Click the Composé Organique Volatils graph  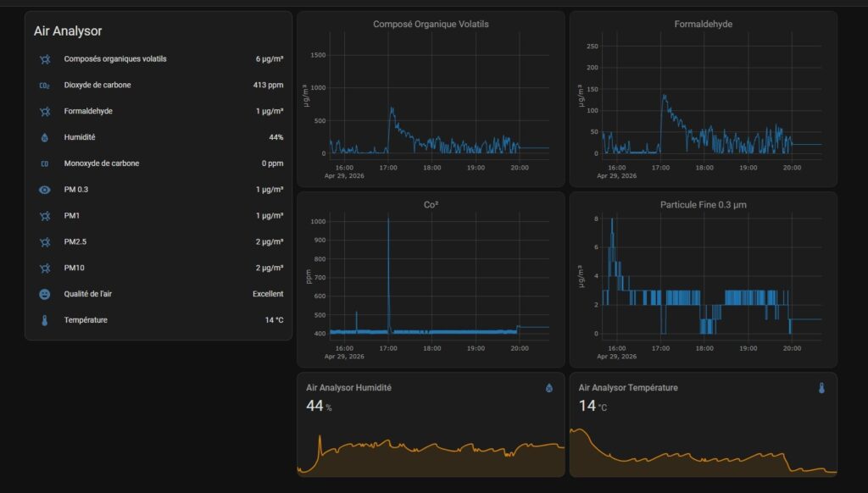click(431, 99)
